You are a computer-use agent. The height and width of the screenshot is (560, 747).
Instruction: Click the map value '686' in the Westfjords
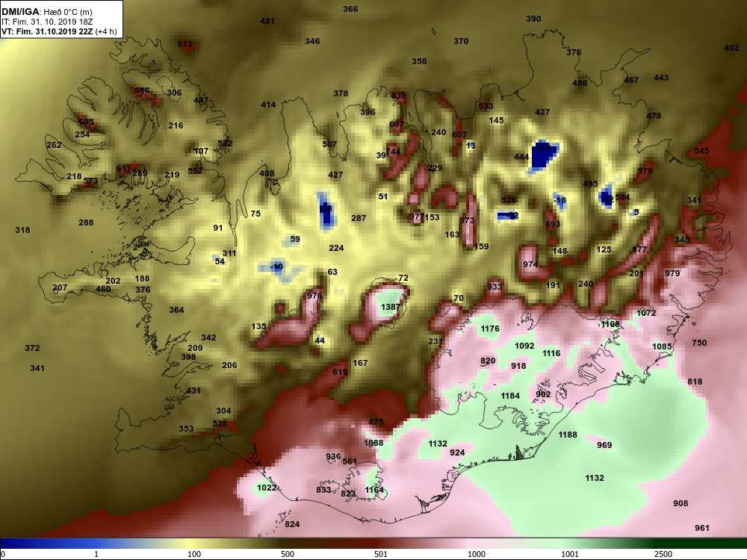pyautogui.click(x=142, y=91)
